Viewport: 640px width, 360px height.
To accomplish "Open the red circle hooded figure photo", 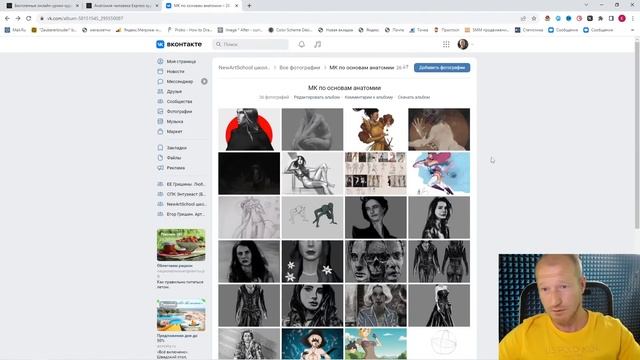I will [249, 129].
